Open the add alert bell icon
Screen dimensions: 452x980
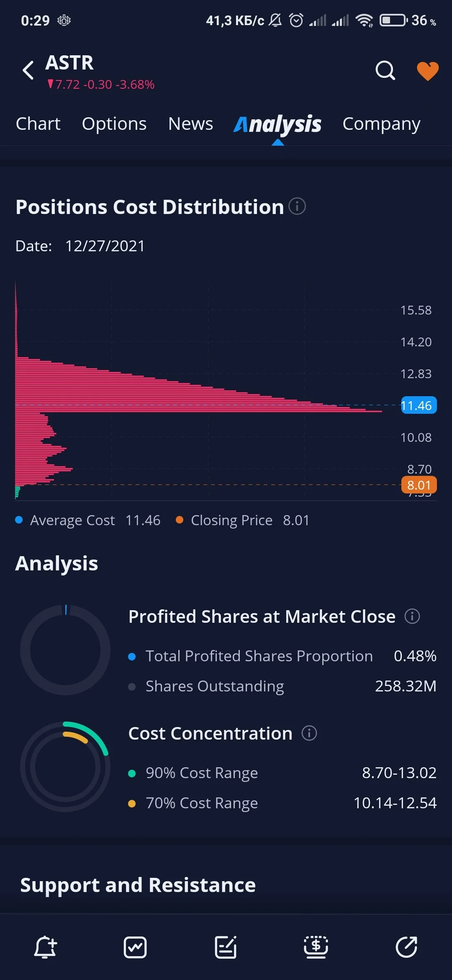pyautogui.click(x=45, y=947)
